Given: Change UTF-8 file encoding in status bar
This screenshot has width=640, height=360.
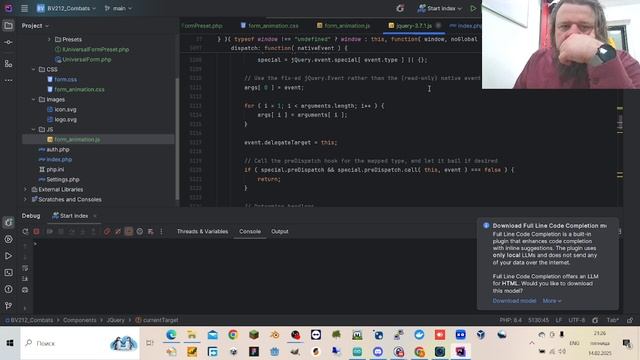Looking at the screenshot, I should point(577,320).
